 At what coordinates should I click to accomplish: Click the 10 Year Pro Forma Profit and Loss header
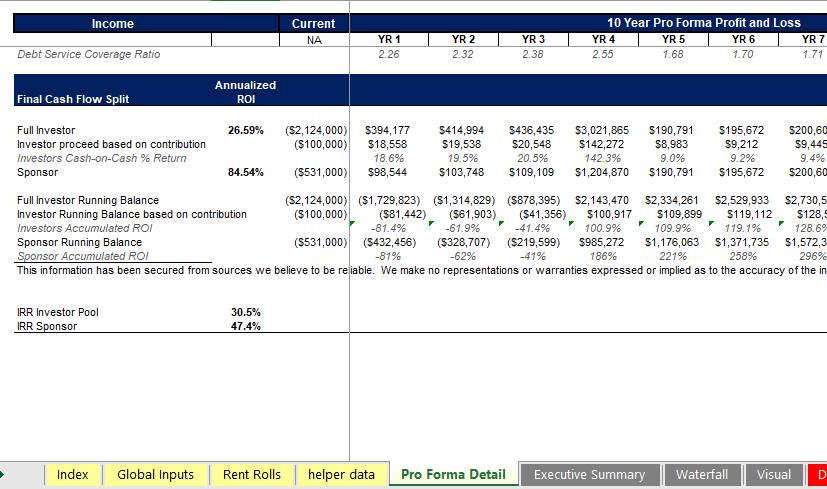click(704, 23)
